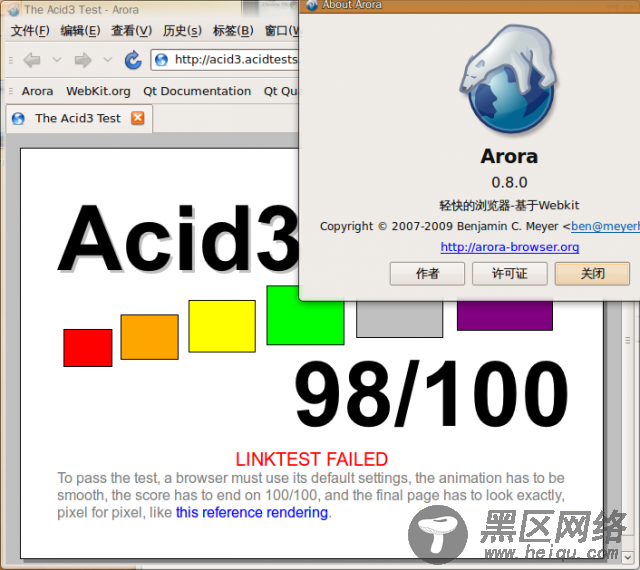This screenshot has width=640, height=570.
Task: Click the yellow Acid3 square
Action: point(222,326)
